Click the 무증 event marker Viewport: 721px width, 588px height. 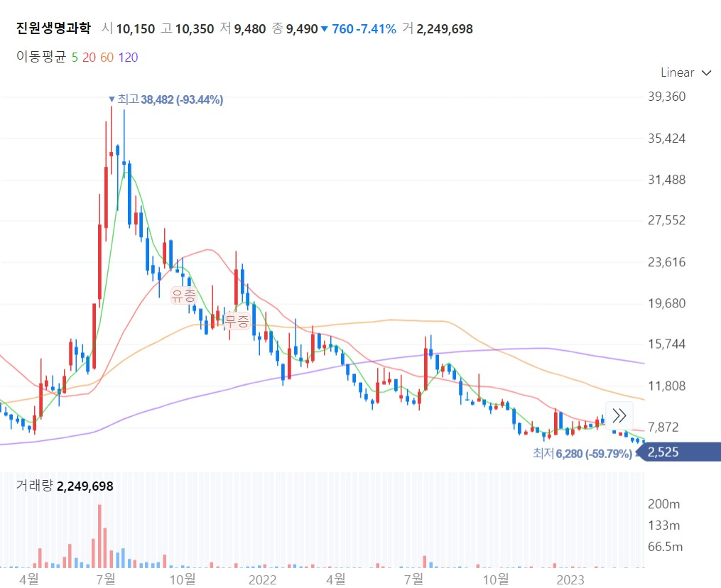(x=237, y=320)
